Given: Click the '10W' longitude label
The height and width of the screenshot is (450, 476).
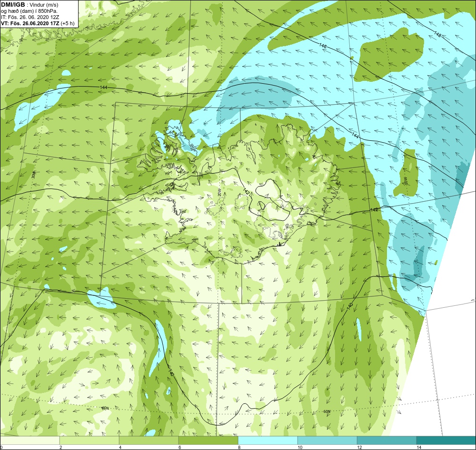Looking at the screenshot, I should (406, 181).
